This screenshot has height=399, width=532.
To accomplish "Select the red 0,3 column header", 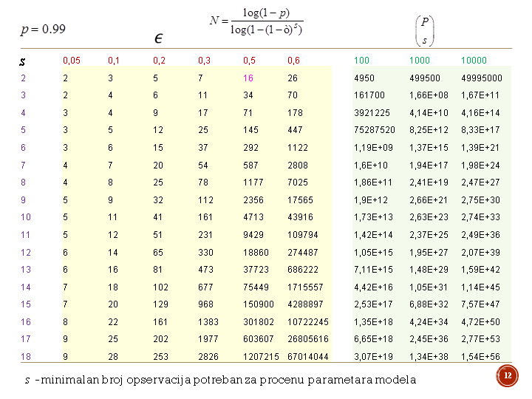I will (204, 61).
